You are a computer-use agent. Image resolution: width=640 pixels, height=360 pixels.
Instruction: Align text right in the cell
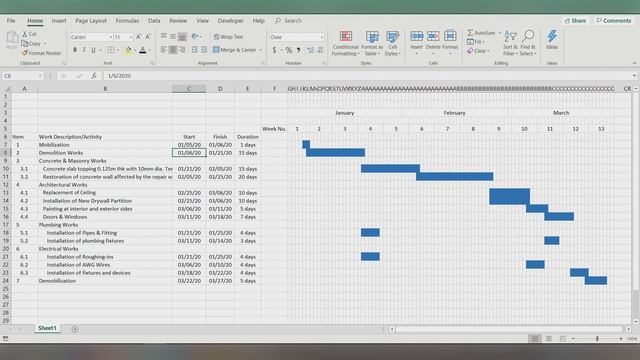pyautogui.click(x=182, y=50)
